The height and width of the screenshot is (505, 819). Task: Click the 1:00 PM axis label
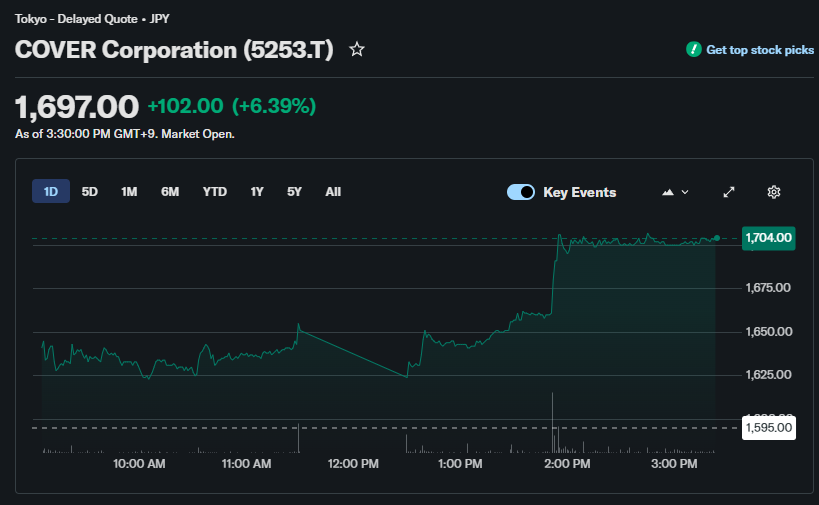click(x=460, y=464)
